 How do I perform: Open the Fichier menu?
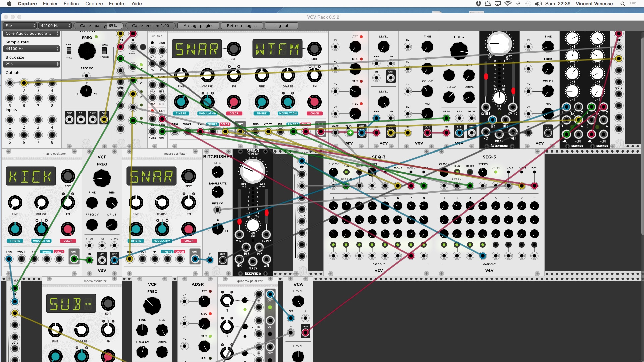point(50,4)
